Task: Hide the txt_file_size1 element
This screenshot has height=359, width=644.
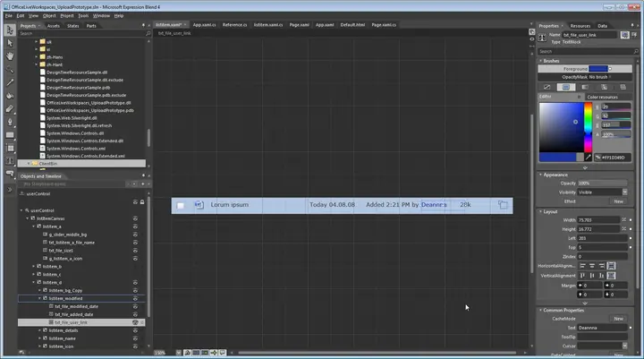Action: click(135, 251)
